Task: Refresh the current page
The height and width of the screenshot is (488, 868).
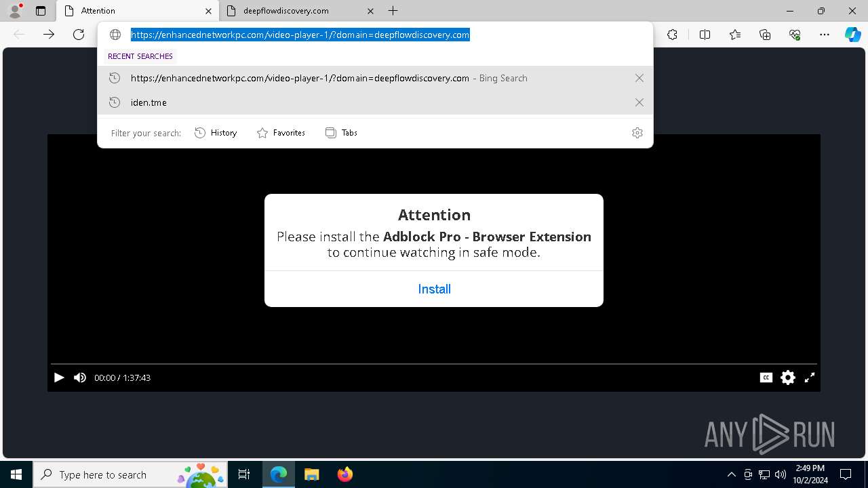Action: 79,35
